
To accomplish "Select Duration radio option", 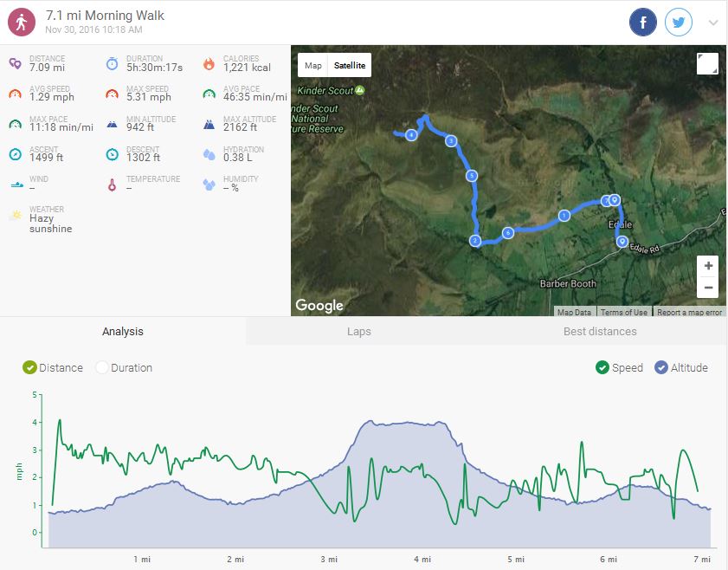I will point(102,367).
